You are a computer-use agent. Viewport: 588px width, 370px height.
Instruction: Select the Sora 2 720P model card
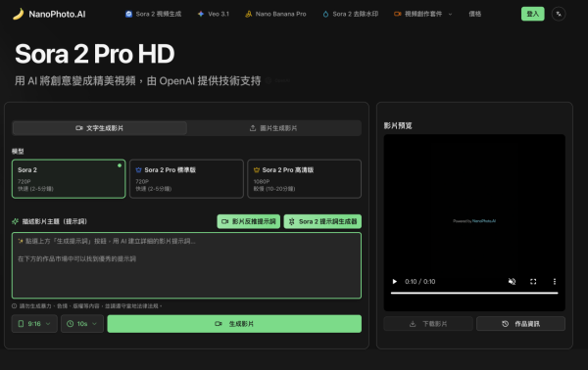point(69,179)
